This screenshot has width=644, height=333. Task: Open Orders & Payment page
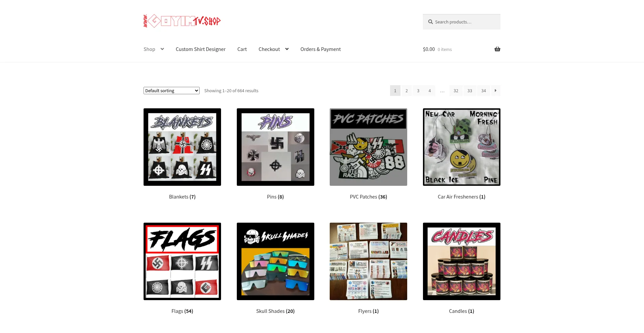[321, 49]
